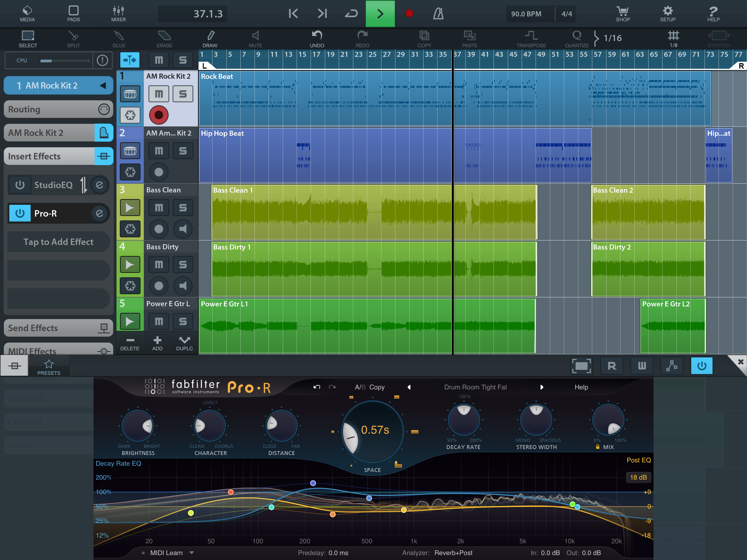Go to next Pro-R preset arrow
This screenshot has height=560, width=747.
tap(542, 387)
